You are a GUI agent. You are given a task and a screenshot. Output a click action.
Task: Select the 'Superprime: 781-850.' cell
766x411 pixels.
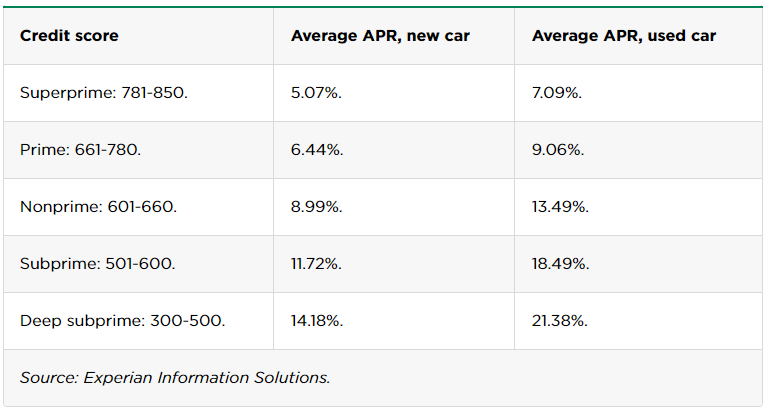click(104, 93)
